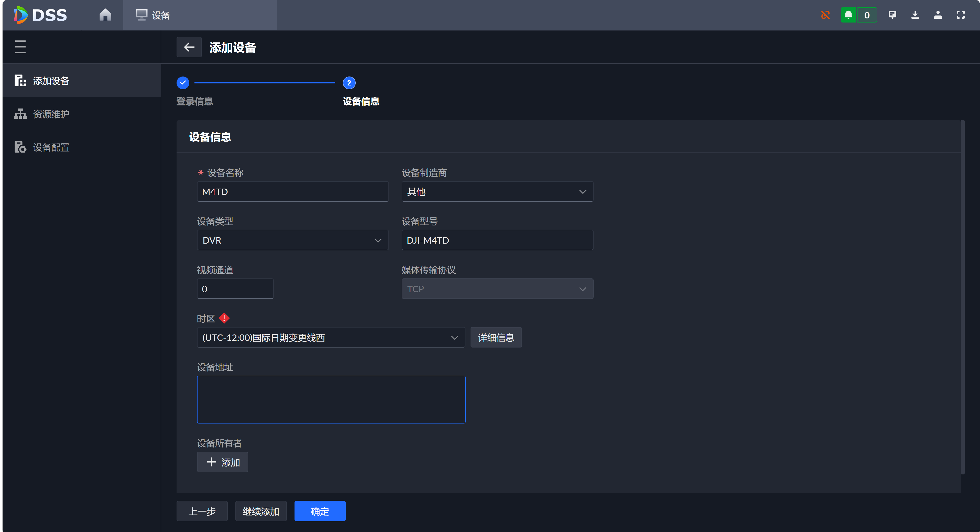The width and height of the screenshot is (980, 532).
Task: Open the message chat icon
Action: click(892, 15)
